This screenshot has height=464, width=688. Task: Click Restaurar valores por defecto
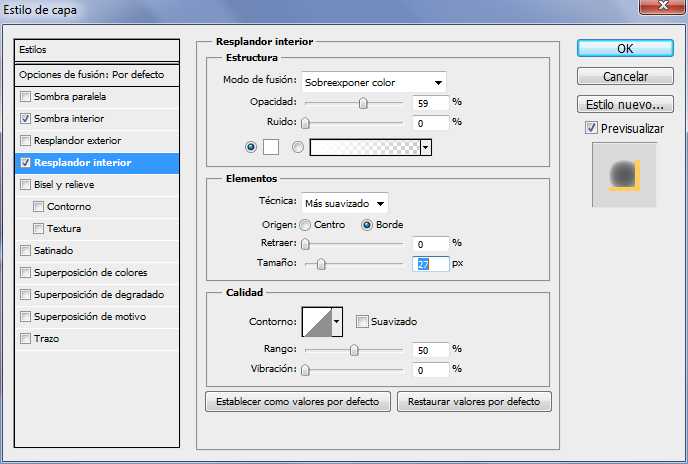474,402
